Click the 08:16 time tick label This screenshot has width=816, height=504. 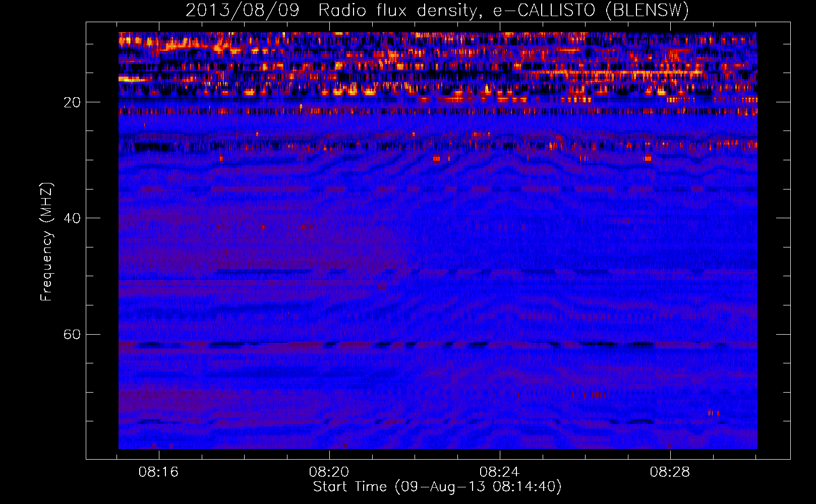[159, 472]
